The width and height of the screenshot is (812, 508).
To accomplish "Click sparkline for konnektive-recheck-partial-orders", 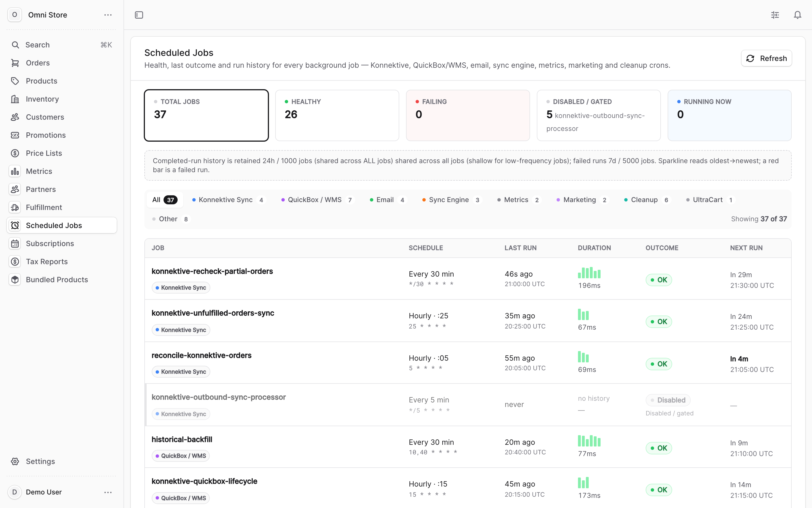I will (x=589, y=272).
